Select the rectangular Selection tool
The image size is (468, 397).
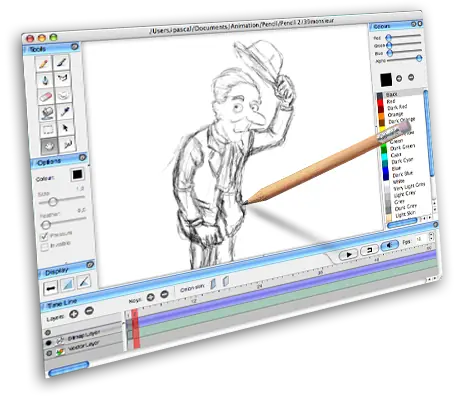pyautogui.click(x=48, y=130)
